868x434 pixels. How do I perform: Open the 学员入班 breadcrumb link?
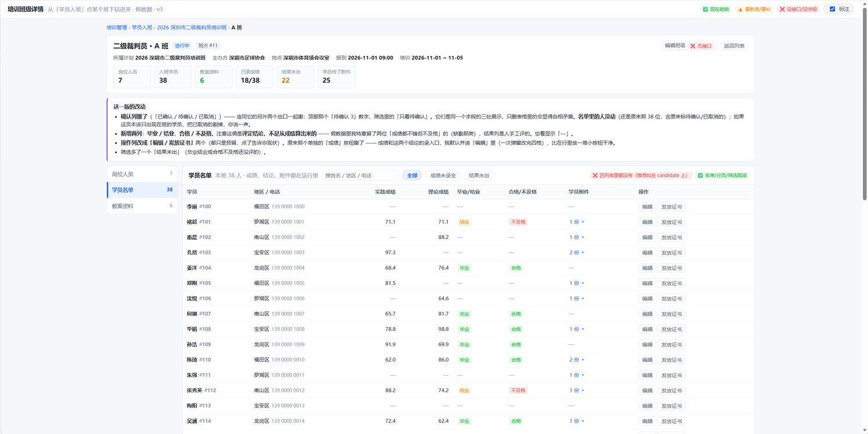[142, 27]
